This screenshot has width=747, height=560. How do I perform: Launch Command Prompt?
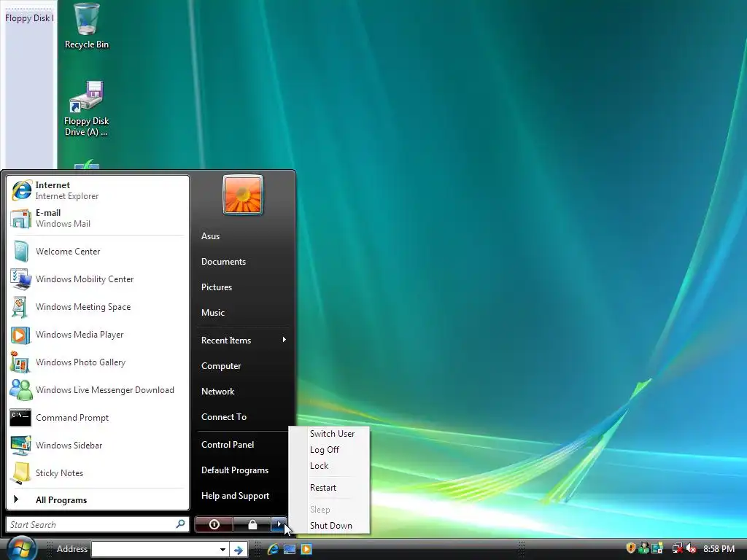(x=97, y=418)
